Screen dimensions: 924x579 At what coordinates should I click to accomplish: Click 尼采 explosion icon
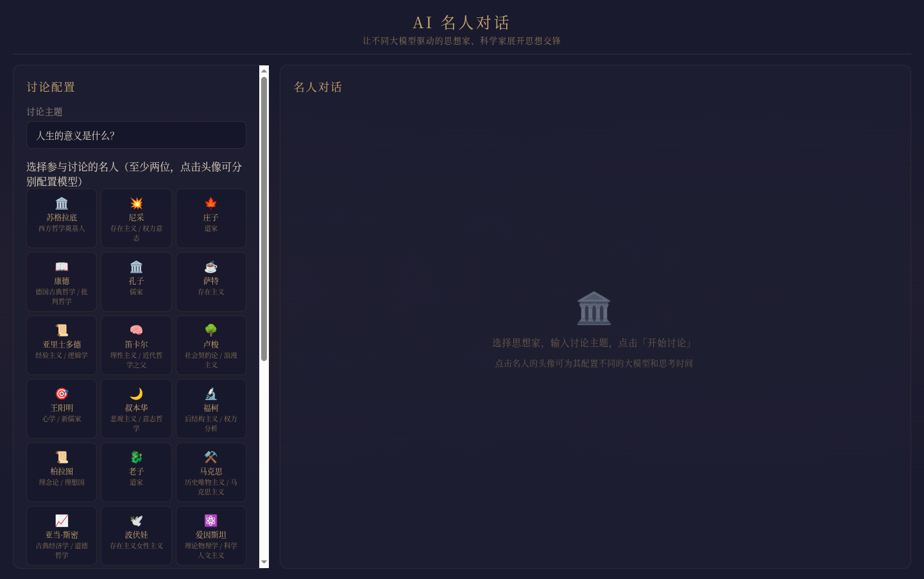[136, 203]
